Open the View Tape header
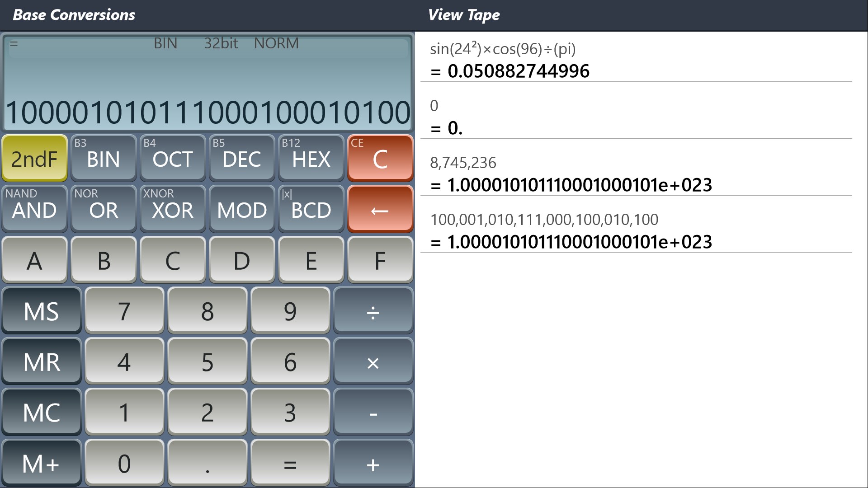The width and height of the screenshot is (868, 488). coord(463,15)
